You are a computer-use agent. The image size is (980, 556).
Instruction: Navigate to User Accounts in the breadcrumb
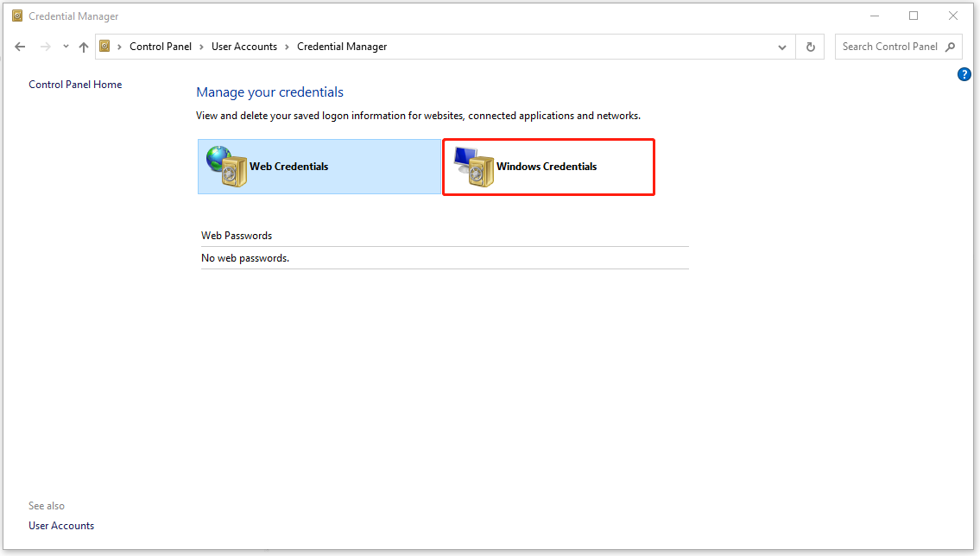(x=244, y=46)
